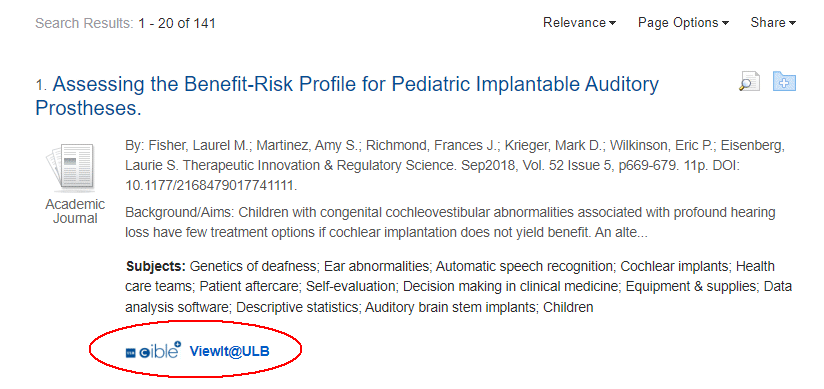
Task: Click the Background/Aims abstract snippet
Action: tap(450, 223)
